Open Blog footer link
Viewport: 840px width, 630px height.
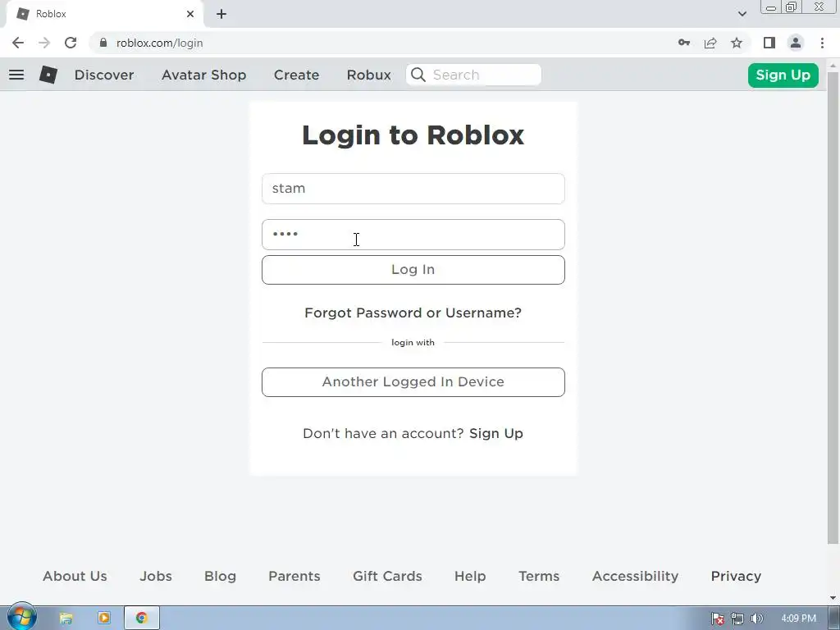click(220, 577)
